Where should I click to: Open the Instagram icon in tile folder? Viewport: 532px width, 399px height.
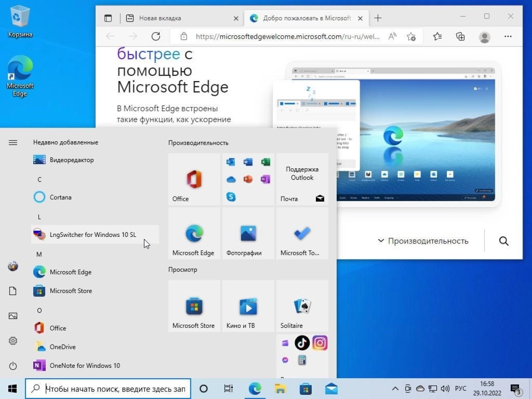(x=320, y=343)
